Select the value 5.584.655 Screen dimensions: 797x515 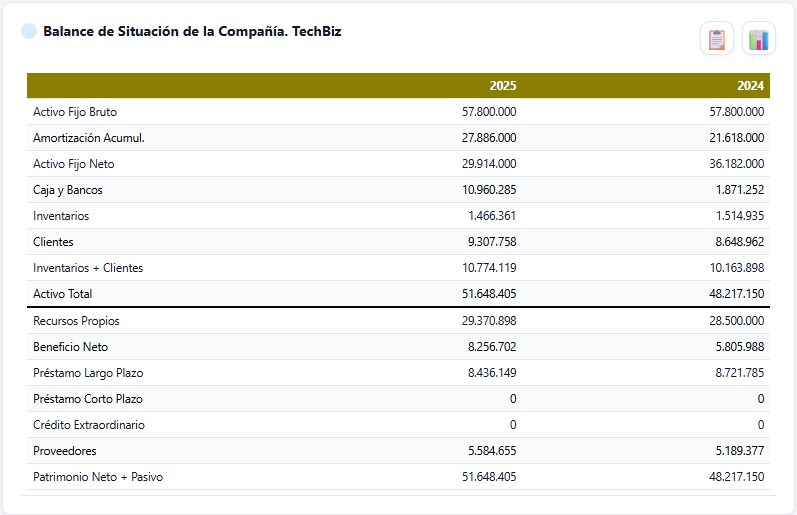click(492, 450)
